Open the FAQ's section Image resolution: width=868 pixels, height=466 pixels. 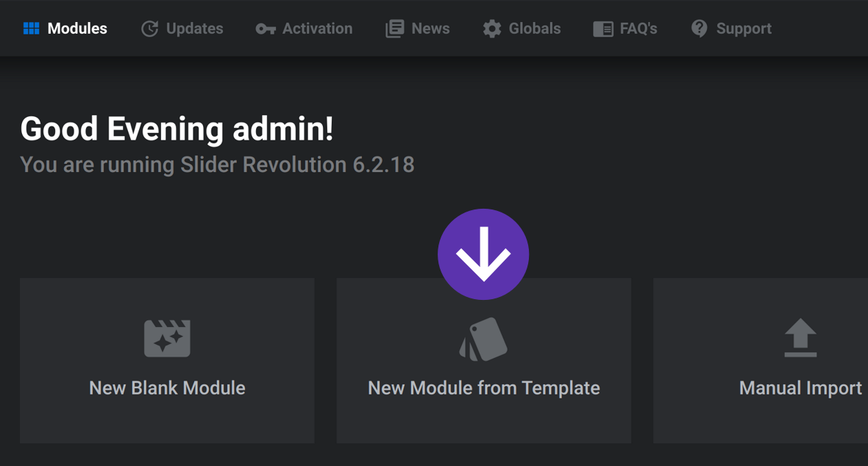click(625, 28)
